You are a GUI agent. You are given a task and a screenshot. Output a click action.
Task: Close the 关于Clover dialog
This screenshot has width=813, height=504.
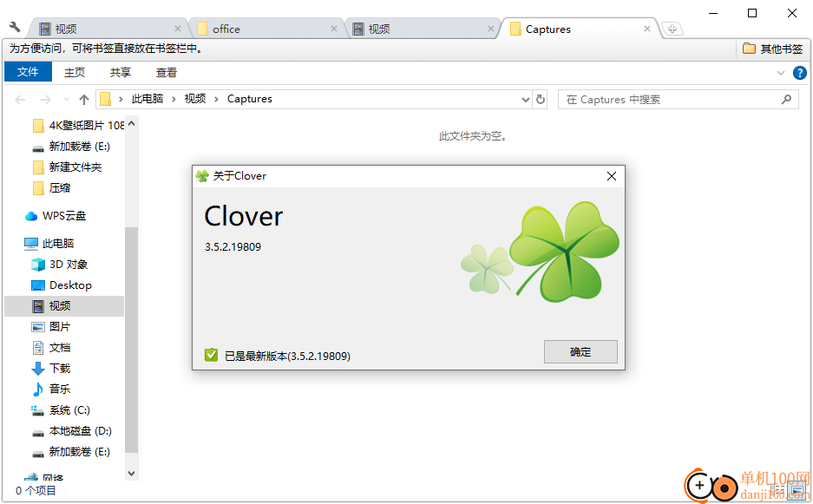pos(612,176)
